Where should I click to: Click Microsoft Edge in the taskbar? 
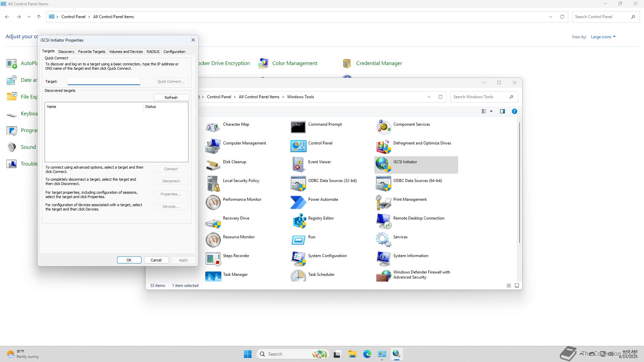[367, 354]
